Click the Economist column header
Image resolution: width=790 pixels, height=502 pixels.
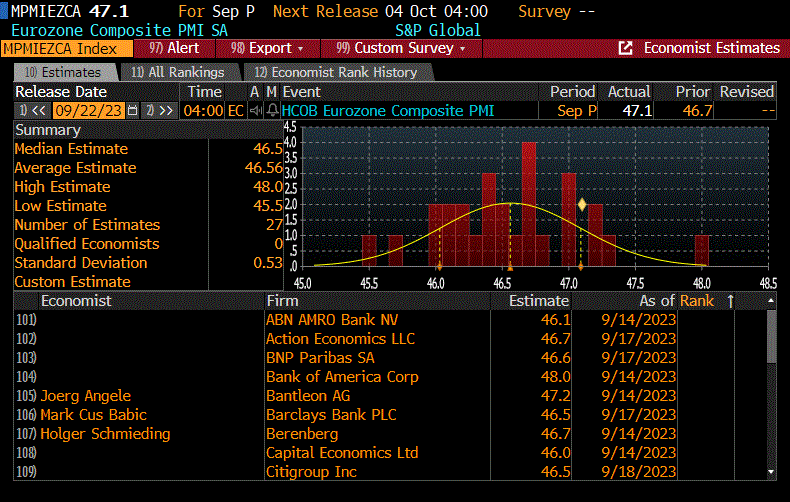[x=76, y=301]
